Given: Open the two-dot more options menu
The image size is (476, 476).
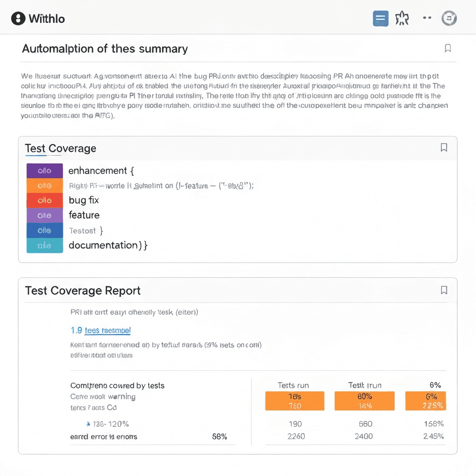Looking at the screenshot, I should click(x=427, y=18).
